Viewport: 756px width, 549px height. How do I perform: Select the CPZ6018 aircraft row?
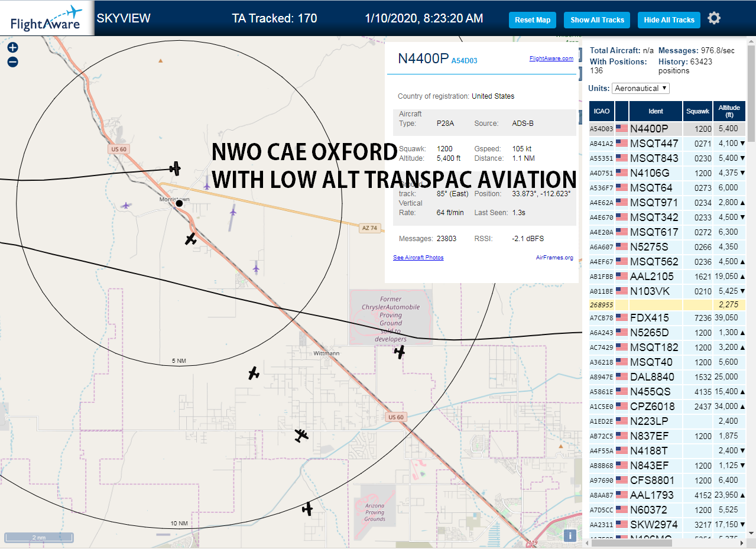click(667, 406)
